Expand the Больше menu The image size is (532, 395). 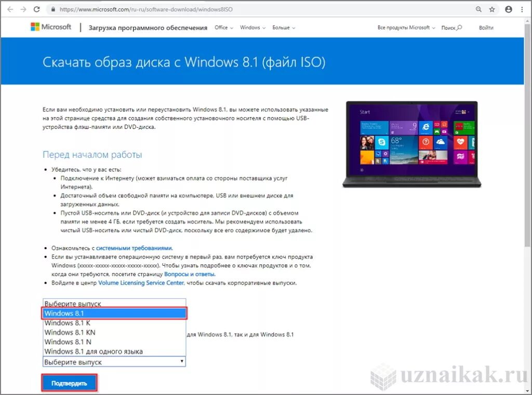click(x=284, y=28)
